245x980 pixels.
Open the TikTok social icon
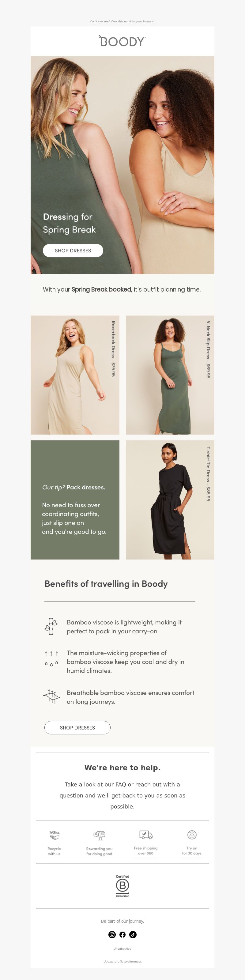pyautogui.click(x=133, y=934)
